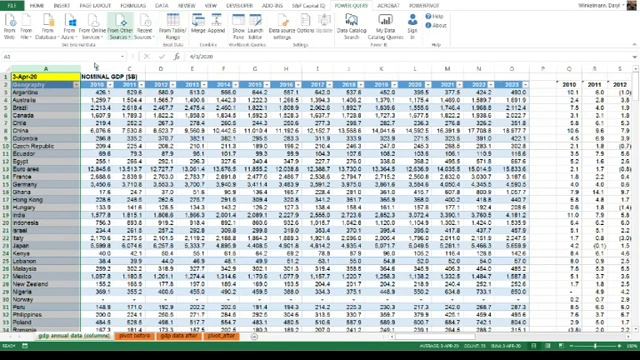Open the 2014 column filter dropdown
Screen dimensions: 640x360
tap(236, 84)
